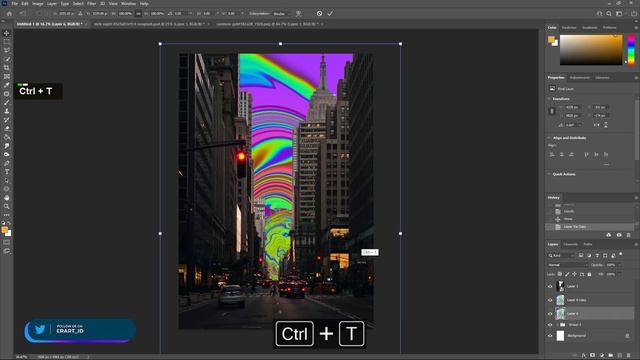
Task: Toggle the pixel layer filter icon
Action: coord(581,256)
